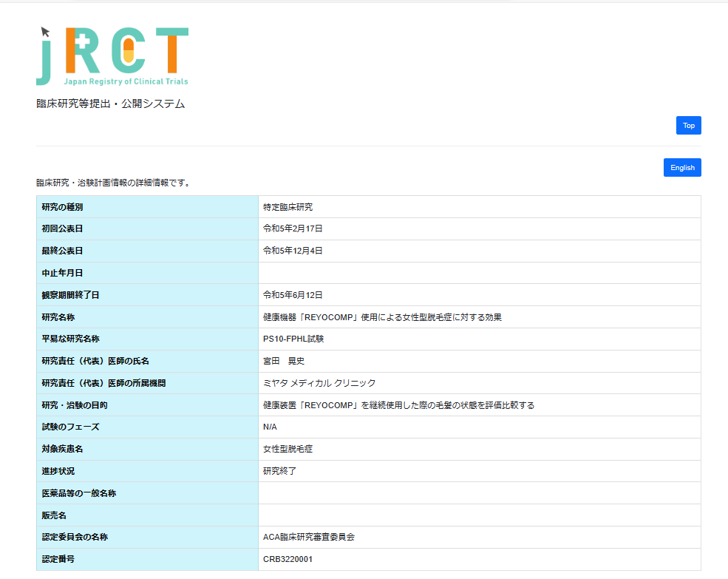Image resolution: width=728 pixels, height=579 pixels.
Task: Select the date 令和5年12月4日
Action: point(293,251)
